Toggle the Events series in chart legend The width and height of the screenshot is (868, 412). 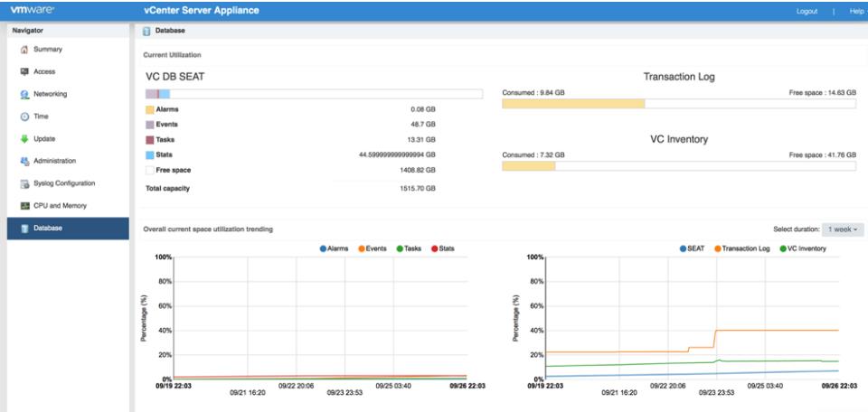click(373, 248)
